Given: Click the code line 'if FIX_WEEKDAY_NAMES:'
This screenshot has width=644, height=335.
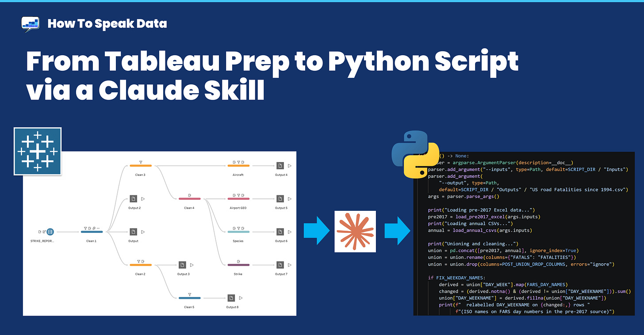Looking at the screenshot, I should point(457,278).
